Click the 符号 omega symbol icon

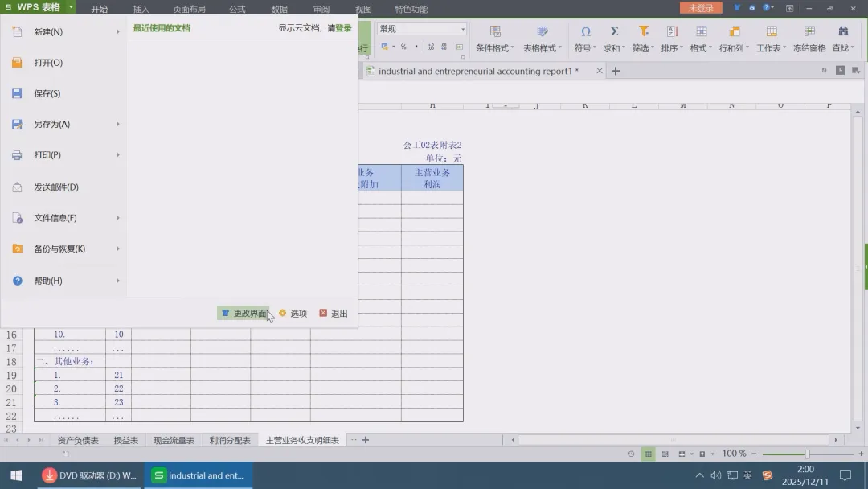pos(585,31)
